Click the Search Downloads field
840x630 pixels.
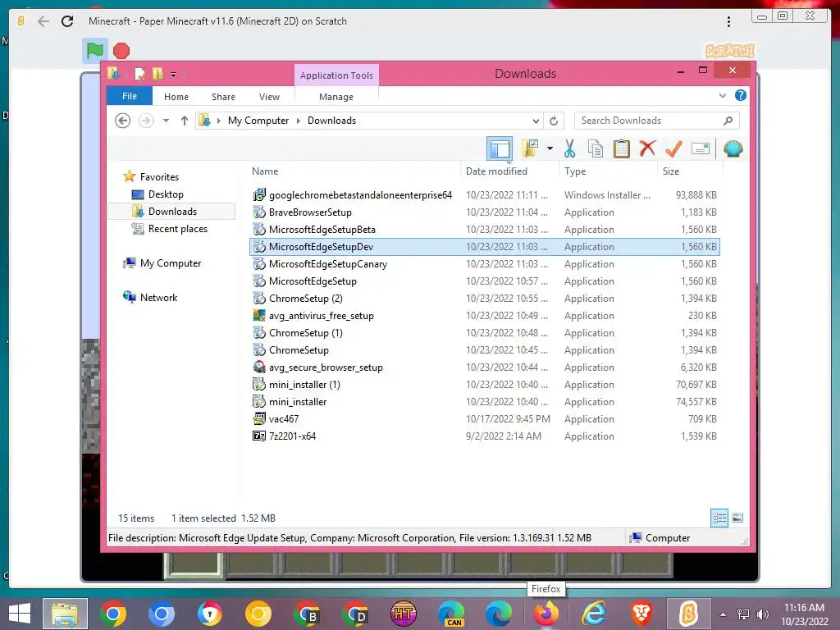[657, 121]
